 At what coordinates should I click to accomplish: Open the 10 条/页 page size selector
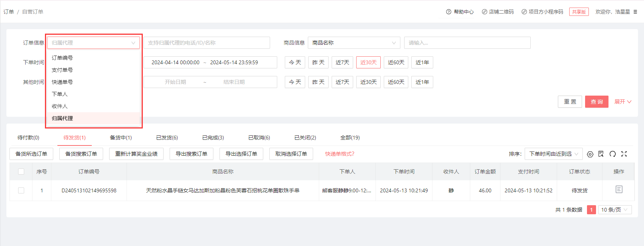click(x=615, y=210)
